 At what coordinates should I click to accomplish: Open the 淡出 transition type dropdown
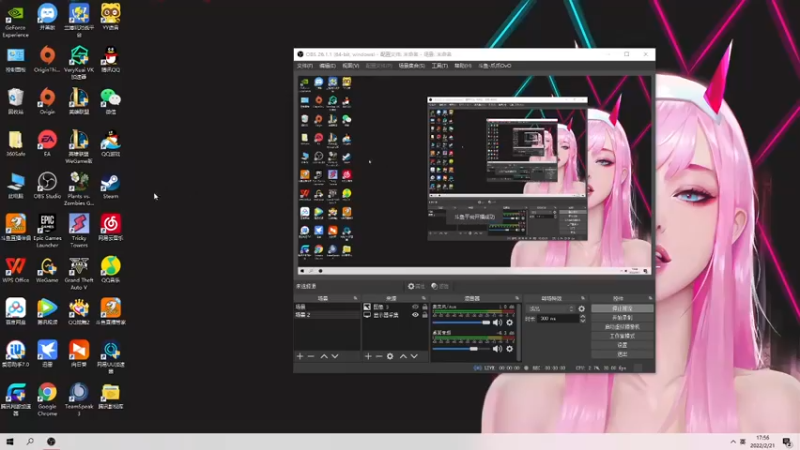[550, 309]
